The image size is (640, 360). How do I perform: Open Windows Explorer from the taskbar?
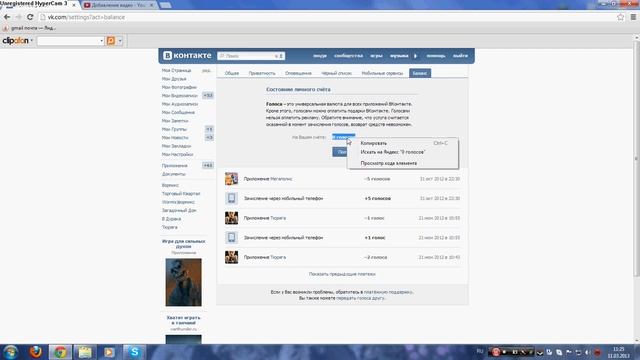pos(84,352)
